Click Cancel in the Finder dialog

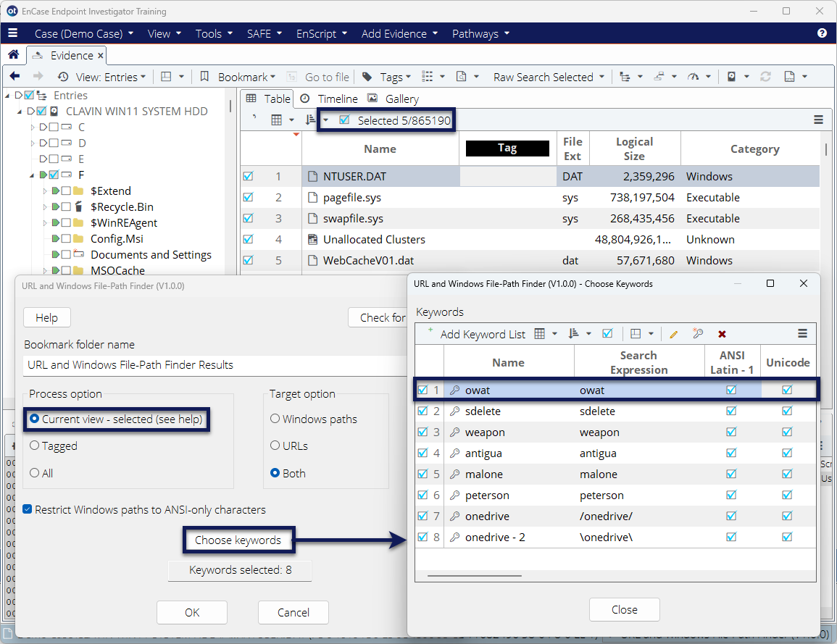[293, 613]
